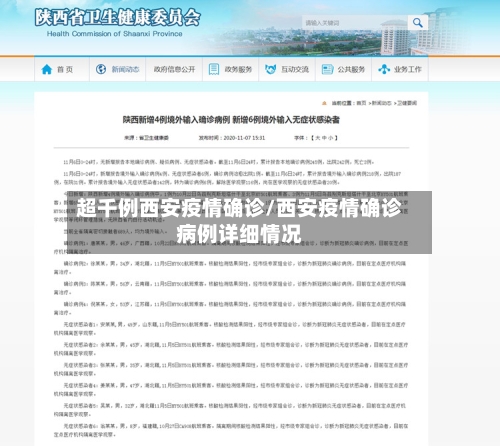Focus the keyword search input field

(x=355, y=23)
